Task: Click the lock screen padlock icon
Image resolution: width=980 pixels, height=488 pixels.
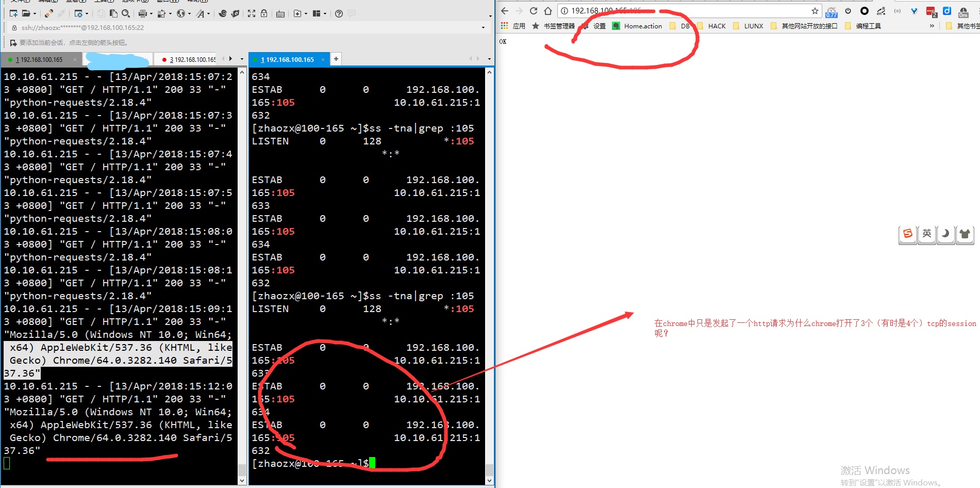Action: [264, 13]
